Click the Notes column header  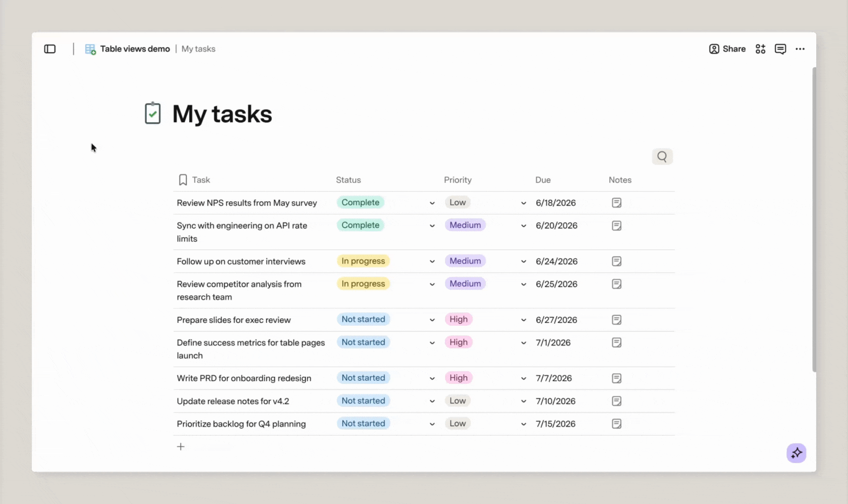point(620,180)
